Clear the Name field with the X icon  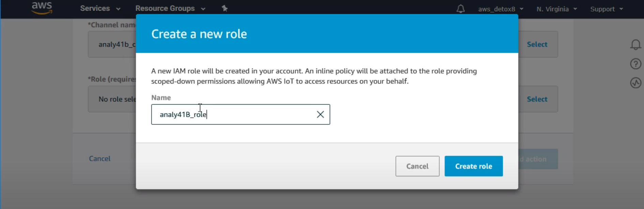[320, 114]
